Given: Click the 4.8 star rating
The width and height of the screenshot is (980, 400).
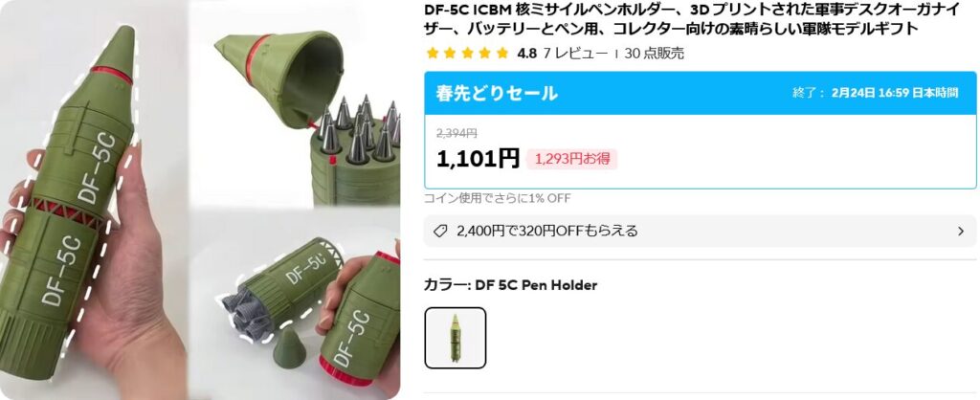Looking at the screenshot, I should [x=527, y=54].
